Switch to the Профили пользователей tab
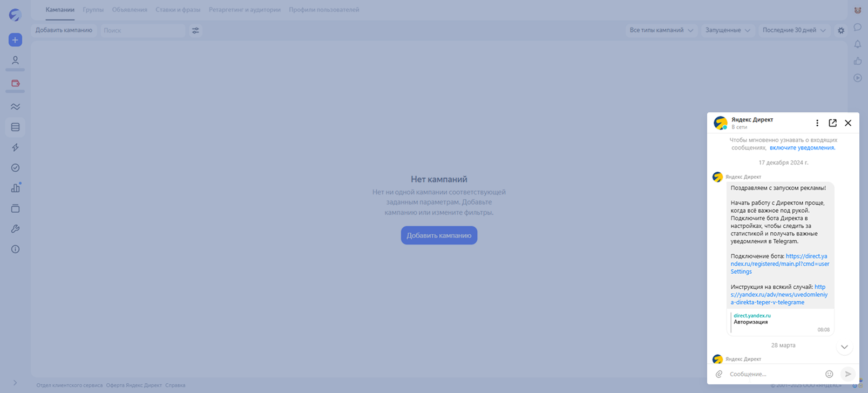 pyautogui.click(x=324, y=10)
